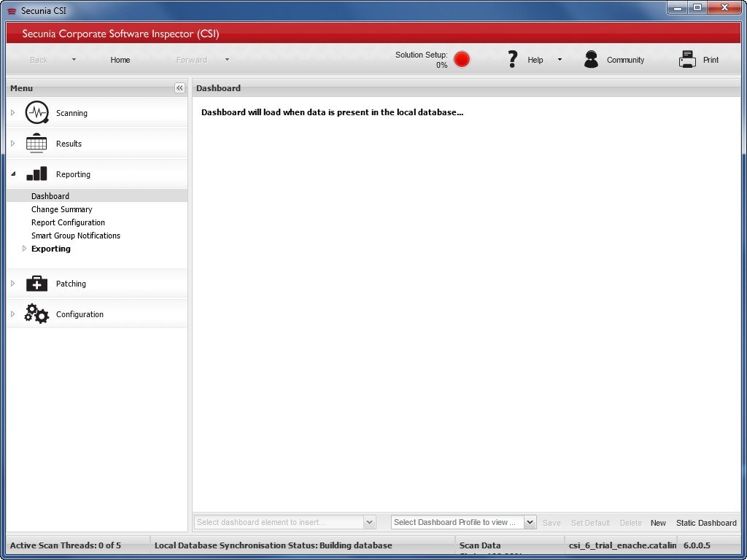Viewport: 747px width, 560px height.
Task: Expand the Configuration menu section
Action: [13, 314]
